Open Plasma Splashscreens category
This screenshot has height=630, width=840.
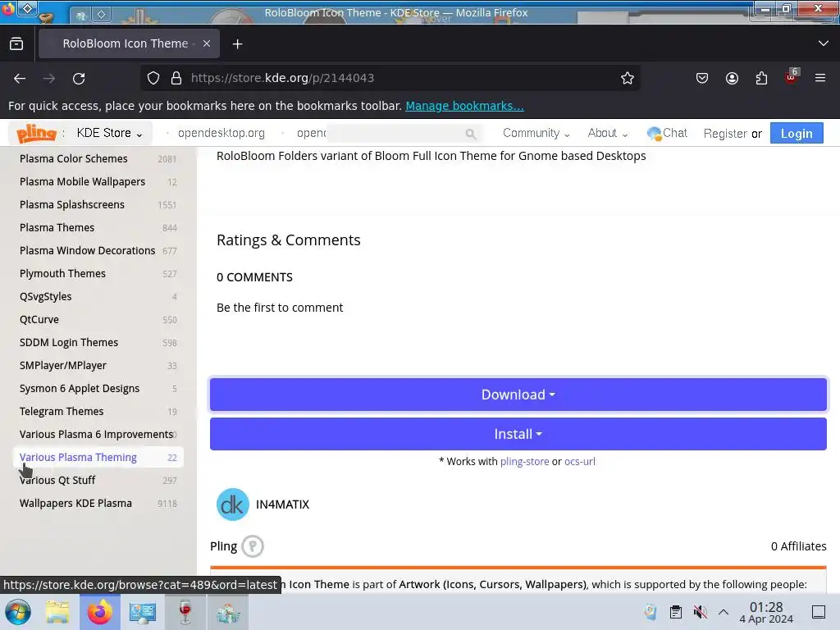point(98,204)
